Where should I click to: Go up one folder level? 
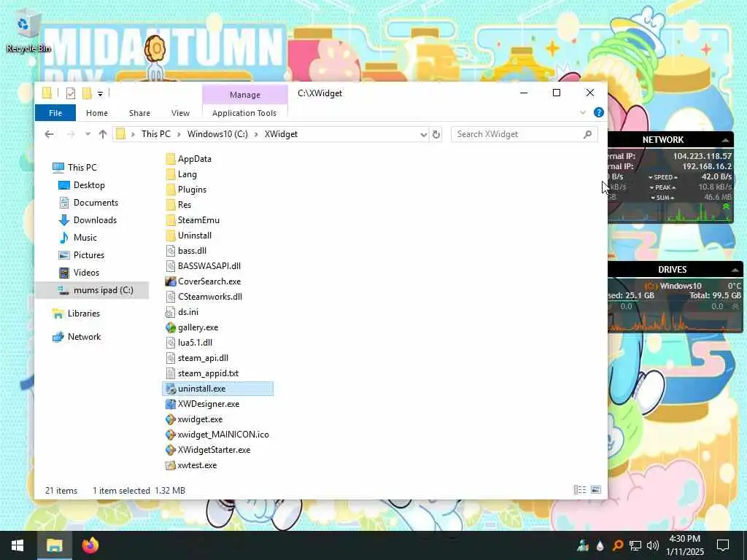(103, 134)
